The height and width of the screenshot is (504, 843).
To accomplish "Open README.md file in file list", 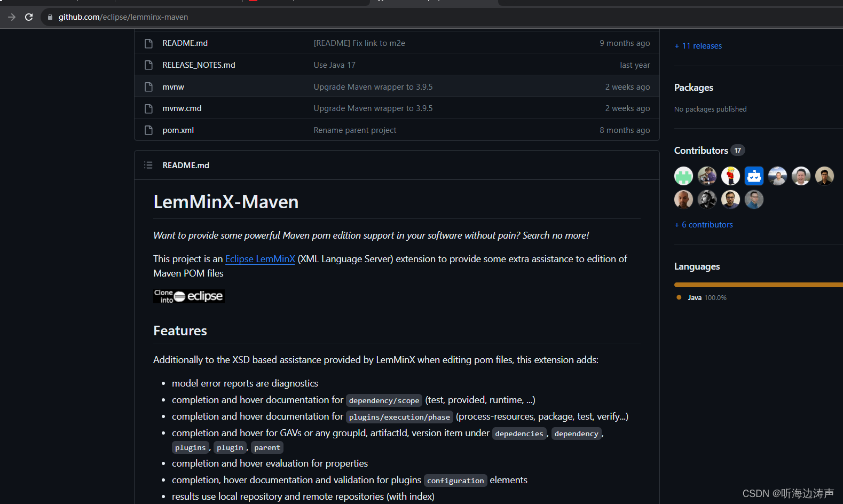I will coord(185,43).
